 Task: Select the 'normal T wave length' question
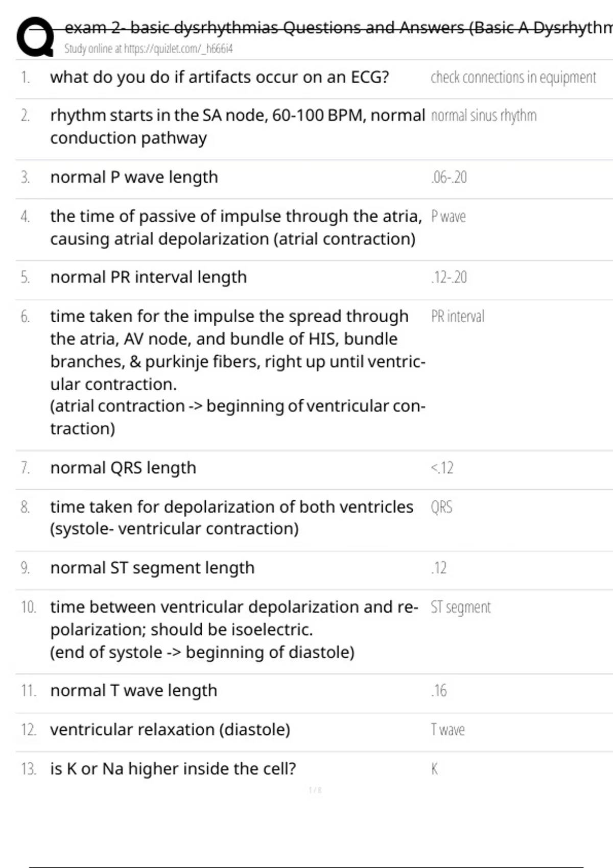click(x=133, y=690)
